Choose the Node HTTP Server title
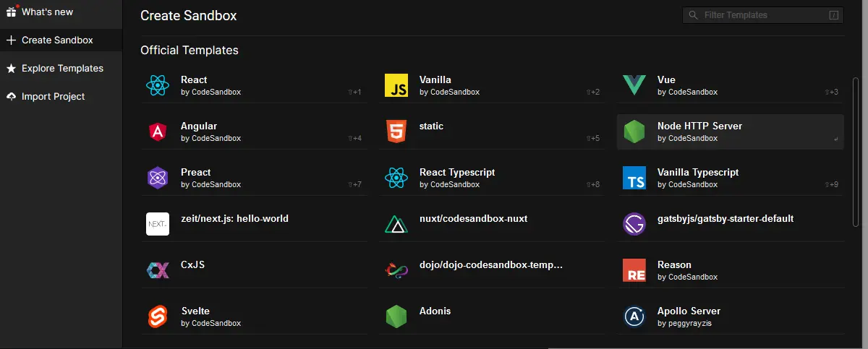The width and height of the screenshot is (868, 349). tap(700, 126)
